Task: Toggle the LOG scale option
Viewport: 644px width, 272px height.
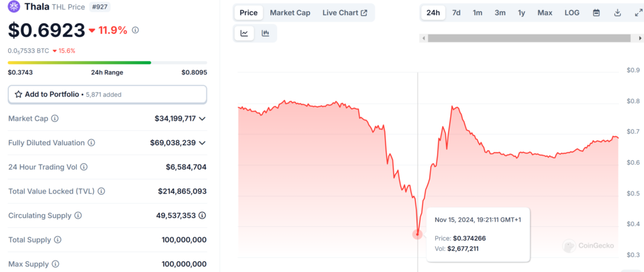Action: 572,13
